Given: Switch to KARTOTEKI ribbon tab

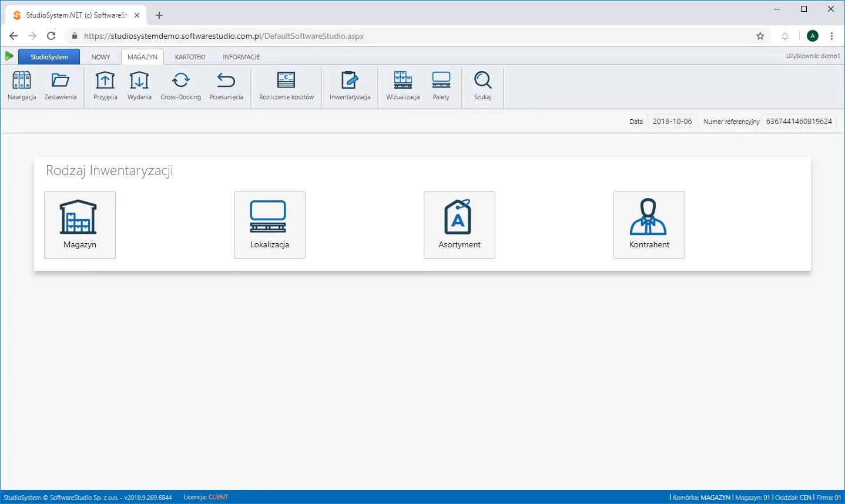Looking at the screenshot, I should pyautogui.click(x=190, y=57).
